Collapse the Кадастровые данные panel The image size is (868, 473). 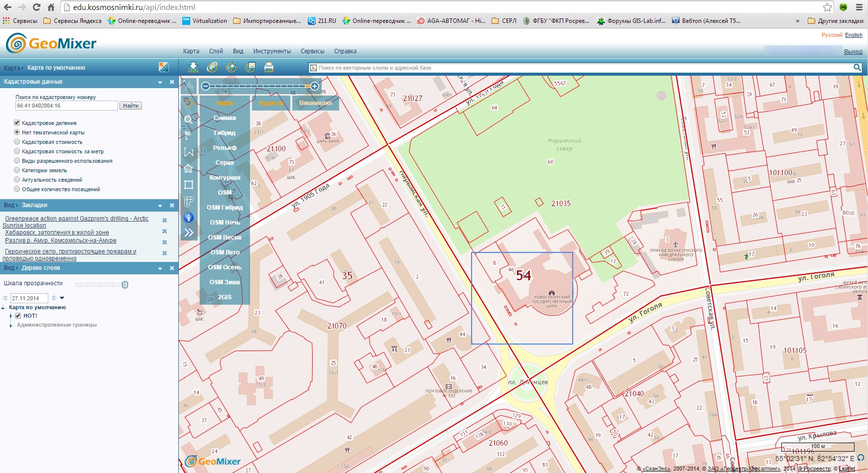coord(160,82)
